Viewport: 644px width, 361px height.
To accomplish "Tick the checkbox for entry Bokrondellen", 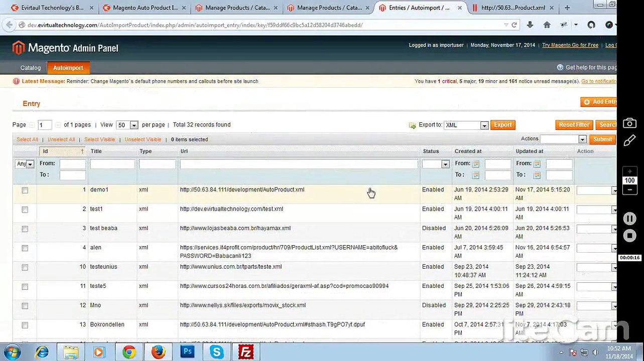I will pyautogui.click(x=25, y=325).
